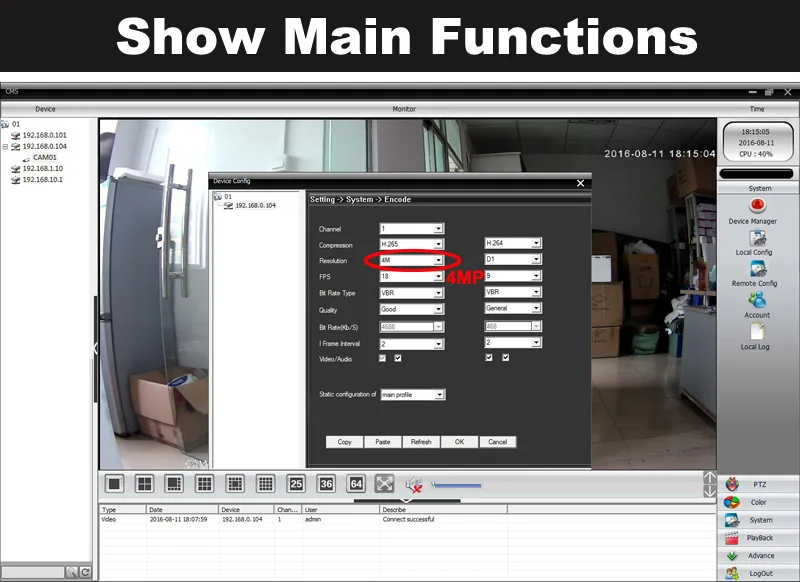This screenshot has width=800, height=582.
Task: Click the Copy button
Action: tap(344, 442)
